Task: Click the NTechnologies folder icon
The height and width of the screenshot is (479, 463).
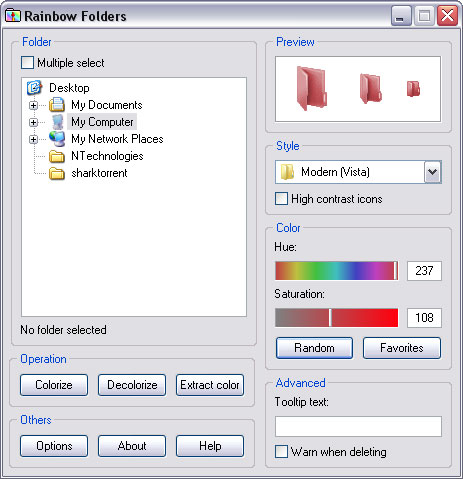Action: pyautogui.click(x=57, y=156)
